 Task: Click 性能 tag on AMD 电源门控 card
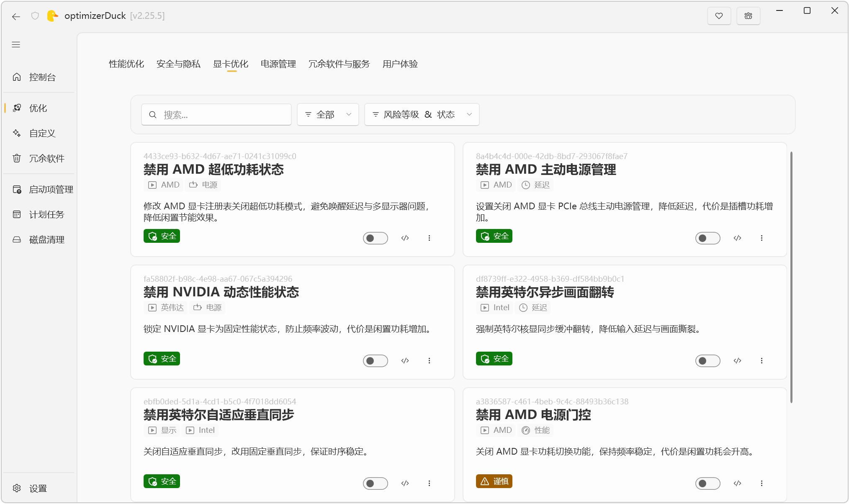tap(536, 430)
